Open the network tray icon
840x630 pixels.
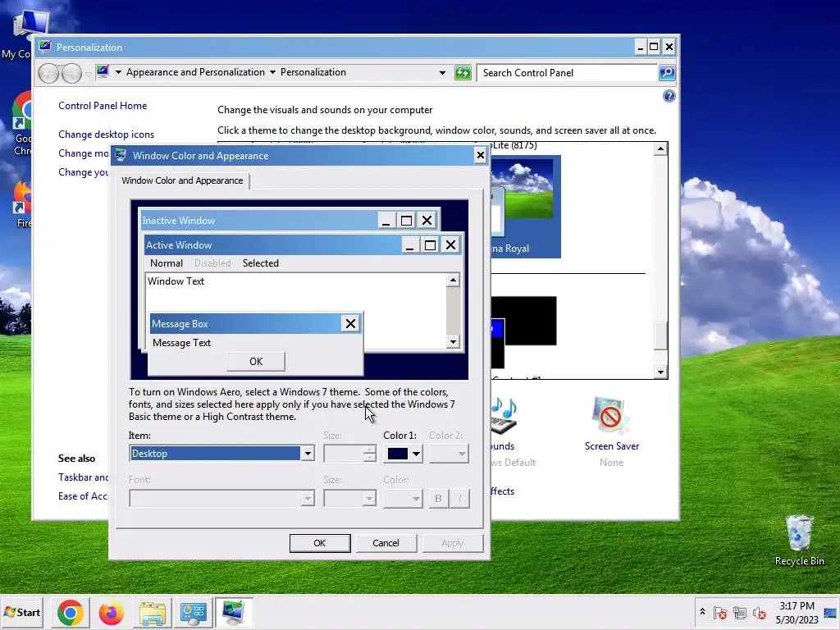[x=740, y=612]
